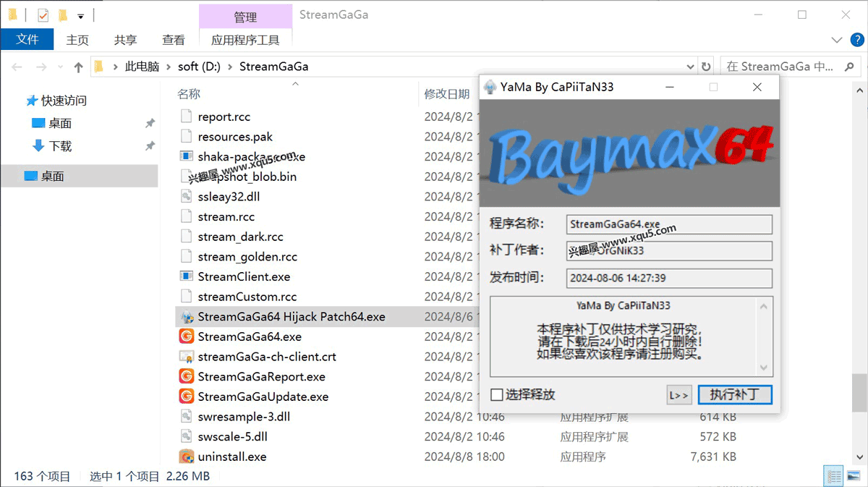
Task: Click the report.rcc file icon
Action: (x=187, y=117)
